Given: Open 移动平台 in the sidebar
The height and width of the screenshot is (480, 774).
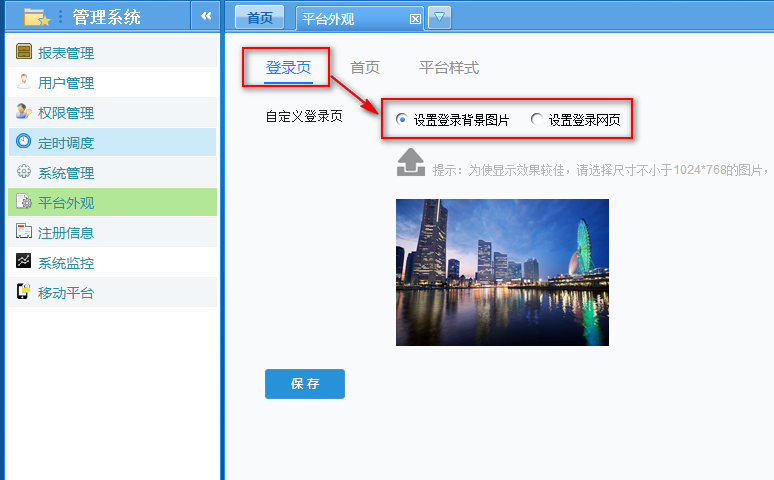Looking at the screenshot, I should point(113,292).
